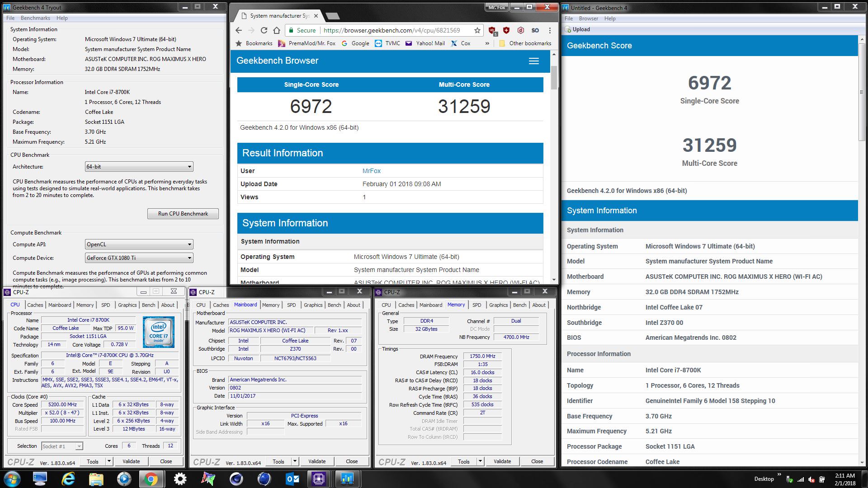868x488 pixels.
Task: Click the Chrome page vertical scrollbar thumb
Action: click(x=554, y=78)
